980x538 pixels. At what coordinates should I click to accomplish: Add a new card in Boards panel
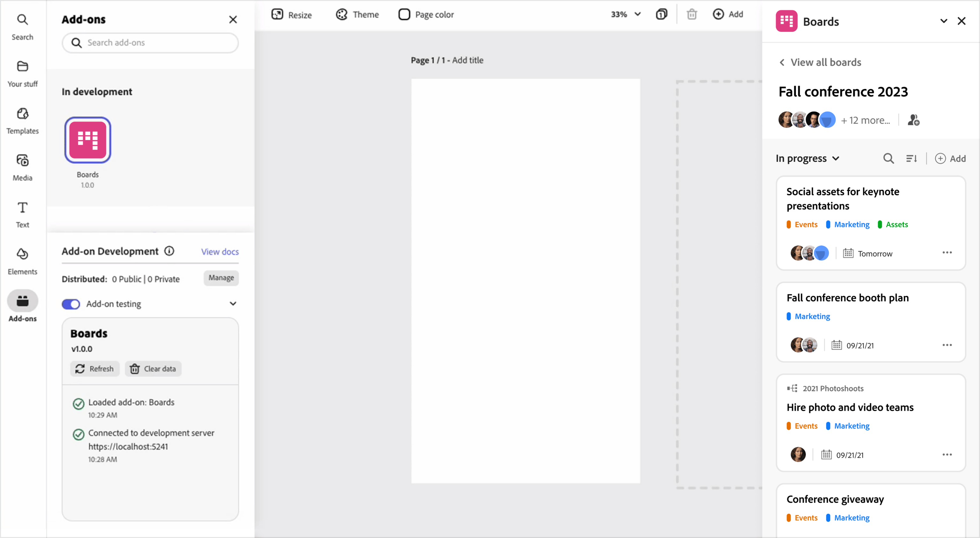point(950,158)
